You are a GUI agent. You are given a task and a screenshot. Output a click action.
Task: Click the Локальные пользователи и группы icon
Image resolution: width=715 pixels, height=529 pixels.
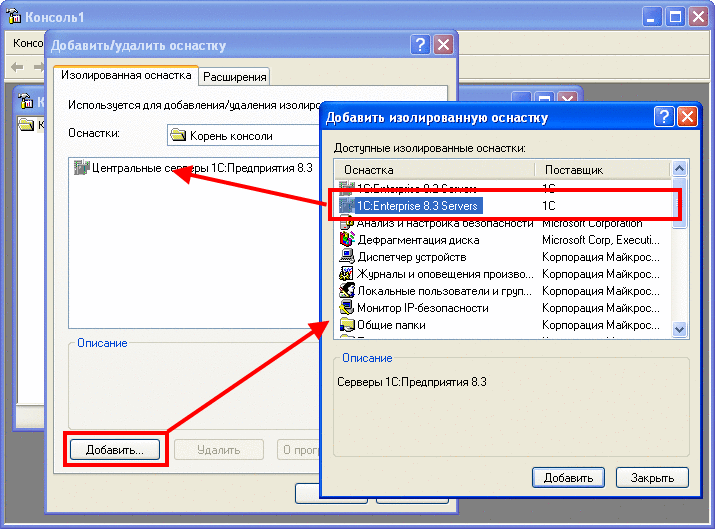coord(347,290)
